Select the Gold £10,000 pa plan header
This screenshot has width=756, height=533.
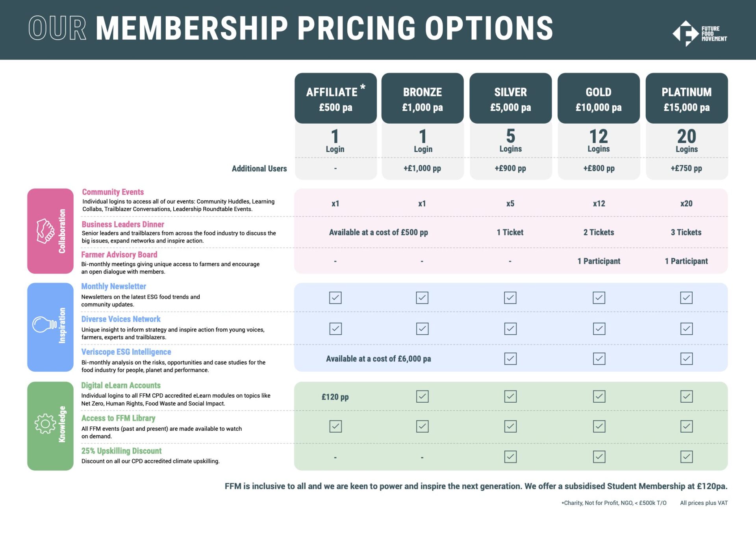(x=598, y=98)
